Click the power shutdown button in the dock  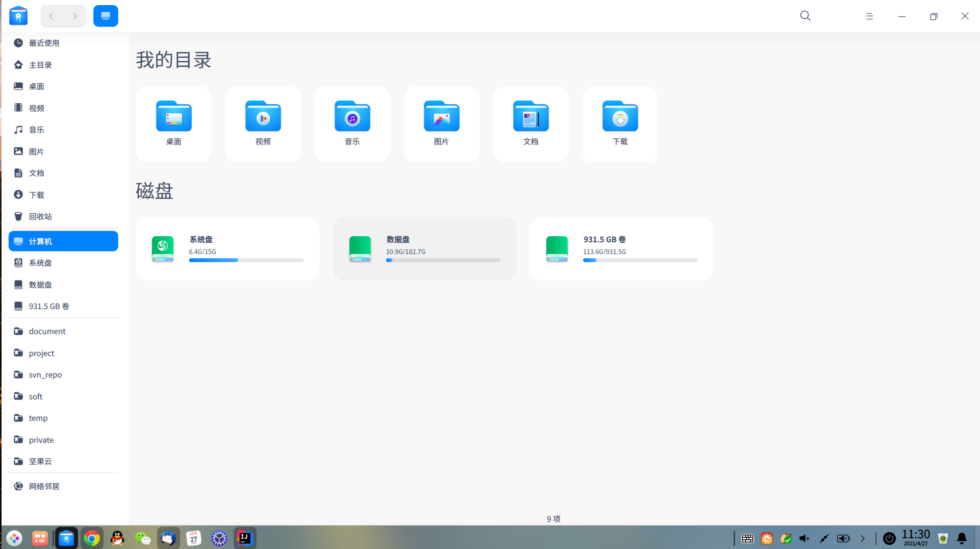click(x=889, y=538)
